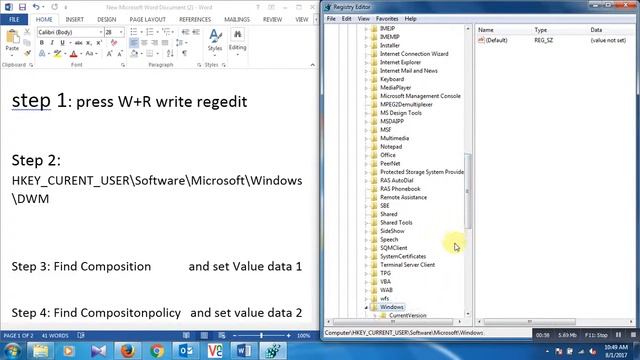Click the Decrease Indent icon
The width and height of the screenshot is (640, 360).
pos(185,32)
